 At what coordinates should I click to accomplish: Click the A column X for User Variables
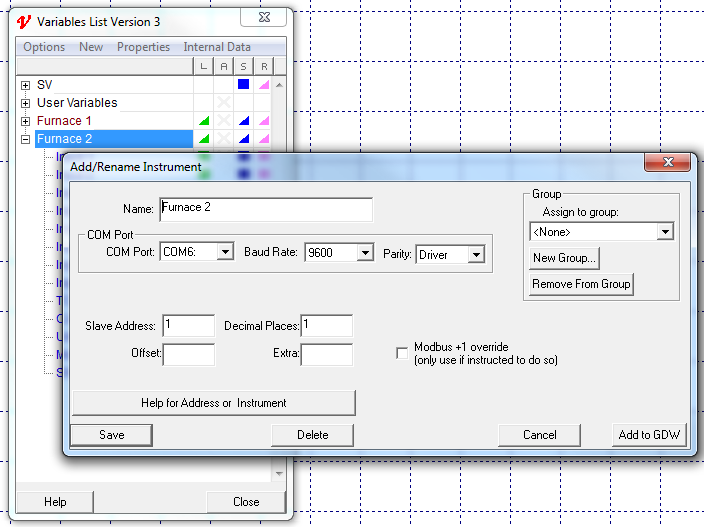224,103
